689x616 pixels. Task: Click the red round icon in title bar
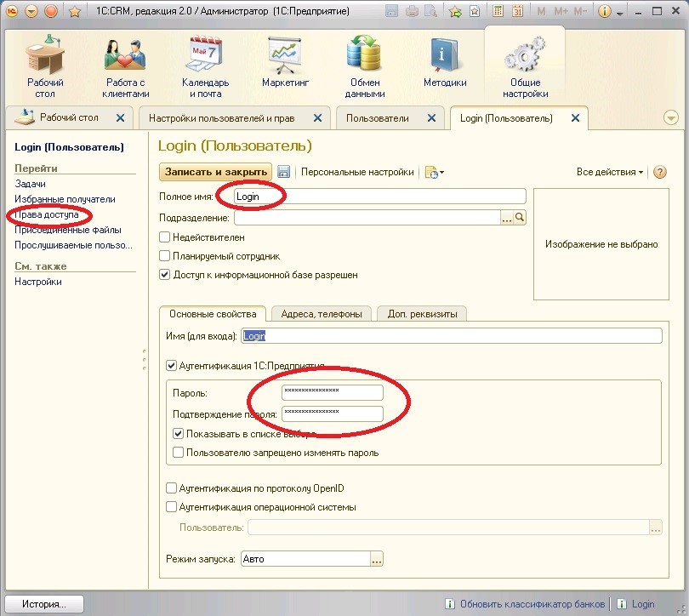click(51, 11)
